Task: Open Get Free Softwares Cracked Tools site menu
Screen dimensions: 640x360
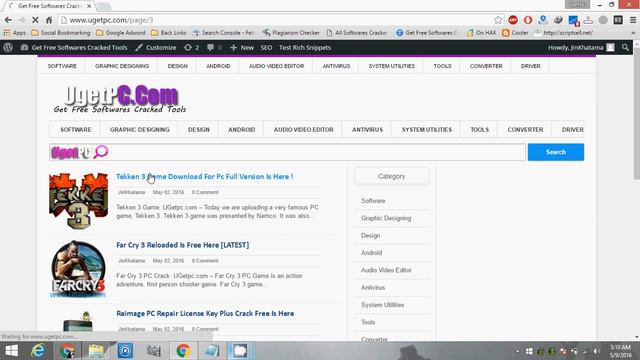Action: pyautogui.click(x=74, y=48)
